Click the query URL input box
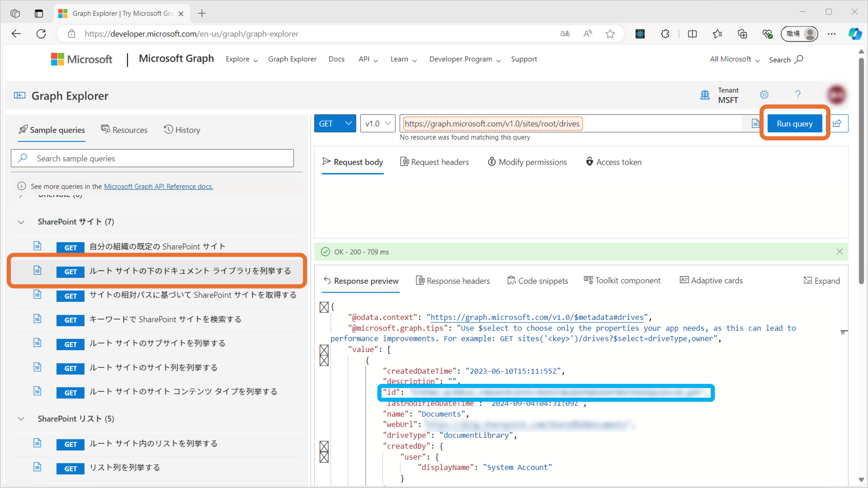Viewport: 868px width, 488px height. coord(571,123)
